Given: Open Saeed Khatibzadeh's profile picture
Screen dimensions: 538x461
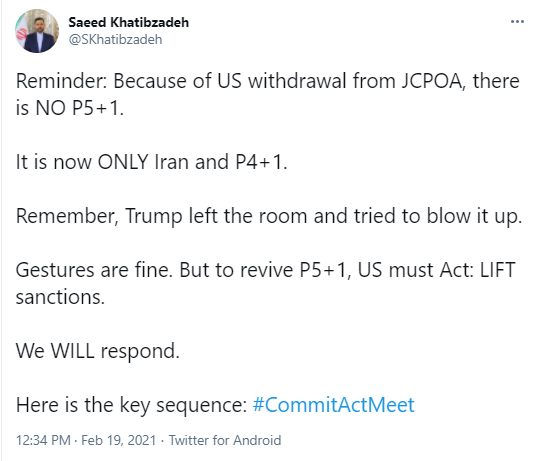Looking at the screenshot, I should click(x=37, y=31).
